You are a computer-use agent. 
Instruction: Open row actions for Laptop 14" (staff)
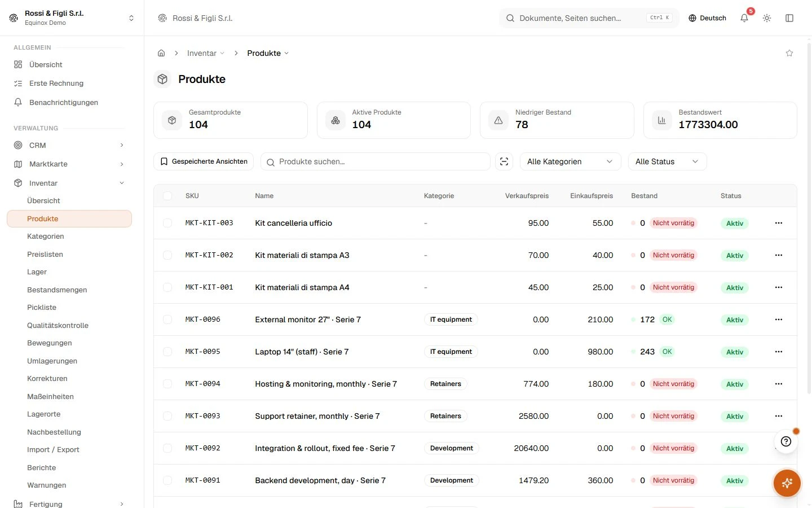779,352
